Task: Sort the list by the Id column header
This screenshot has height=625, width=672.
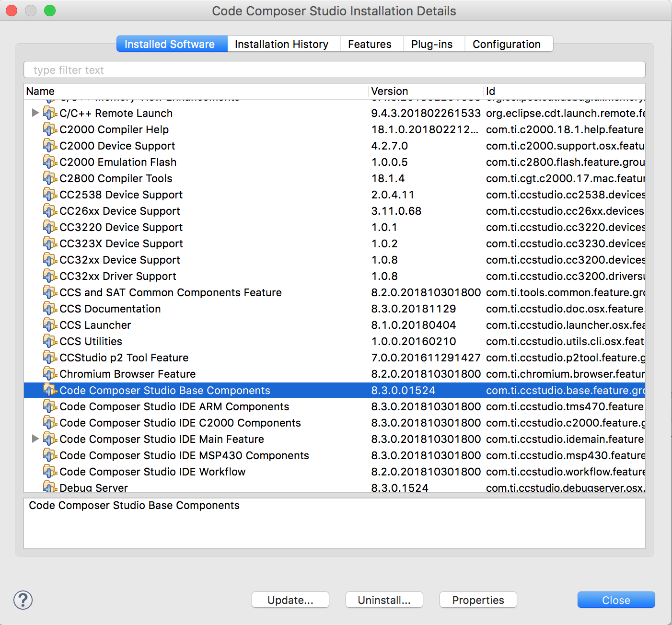Action: point(565,91)
